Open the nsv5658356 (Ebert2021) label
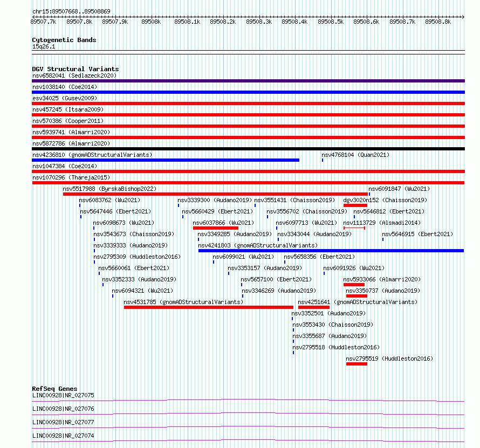 coord(319,257)
